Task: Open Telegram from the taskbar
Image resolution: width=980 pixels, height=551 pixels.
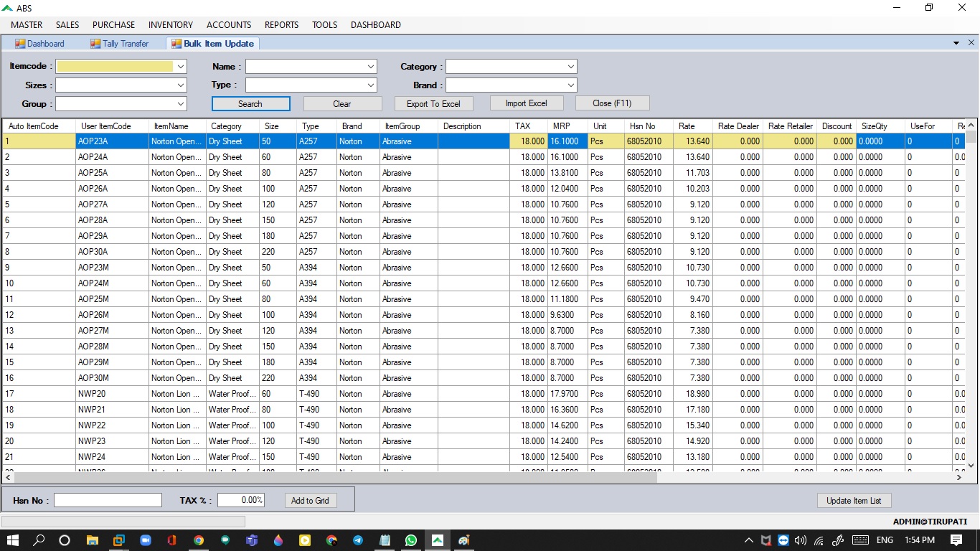Action: [358, 540]
